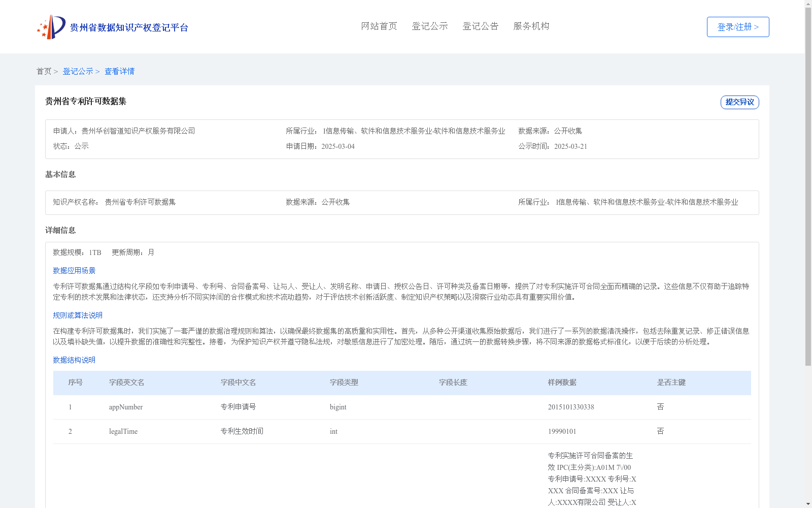The width and height of the screenshot is (812, 508).
Task: Click the 所属行业 field in 基本信息 box
Action: click(x=628, y=202)
